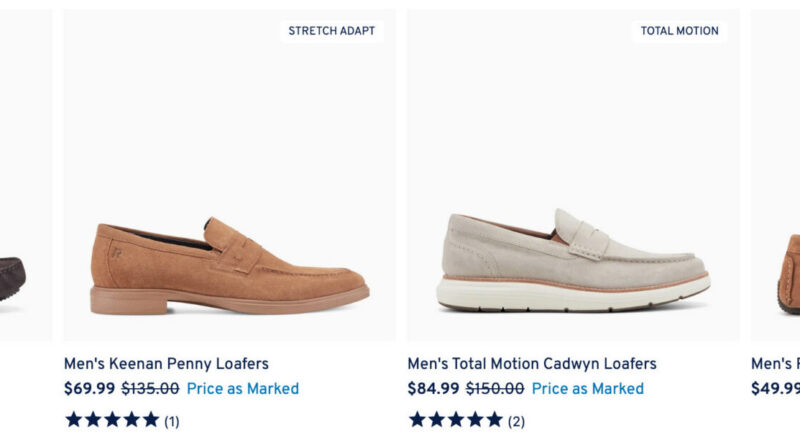Click the crossed-out $150.00 original price
The width and height of the screenshot is (800, 445).
point(495,389)
